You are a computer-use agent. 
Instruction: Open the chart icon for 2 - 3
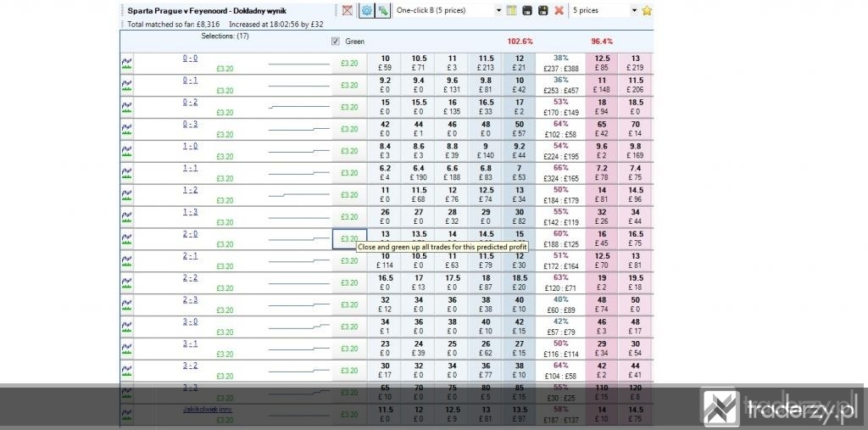pos(127,304)
